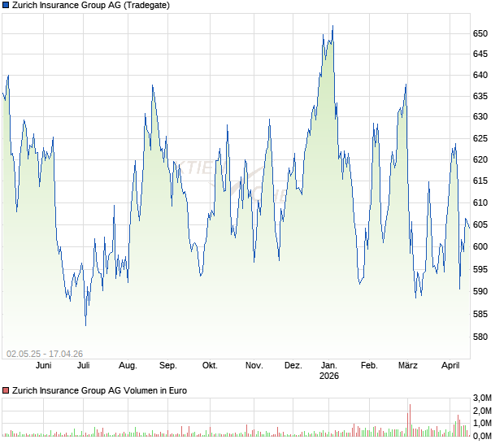Click the 640 price axis label

pyautogui.click(x=480, y=76)
